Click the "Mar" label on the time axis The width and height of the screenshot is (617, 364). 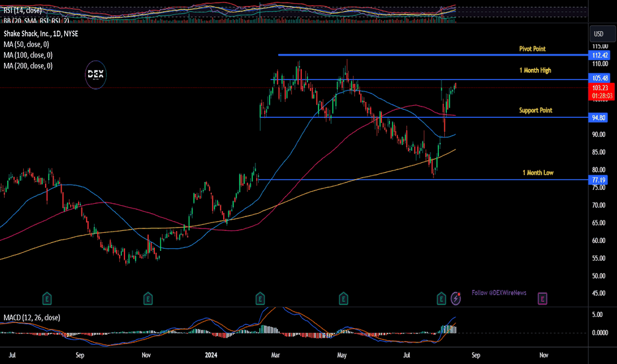[x=275, y=355]
